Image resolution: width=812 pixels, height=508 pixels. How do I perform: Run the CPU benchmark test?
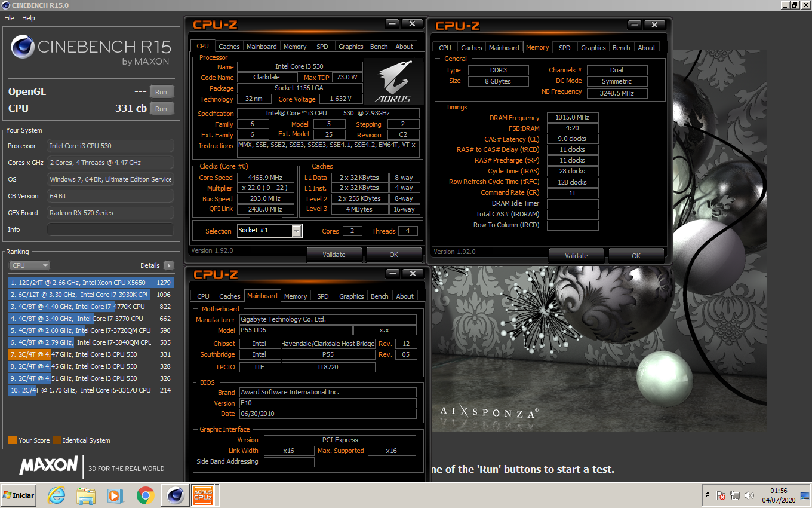(x=161, y=109)
